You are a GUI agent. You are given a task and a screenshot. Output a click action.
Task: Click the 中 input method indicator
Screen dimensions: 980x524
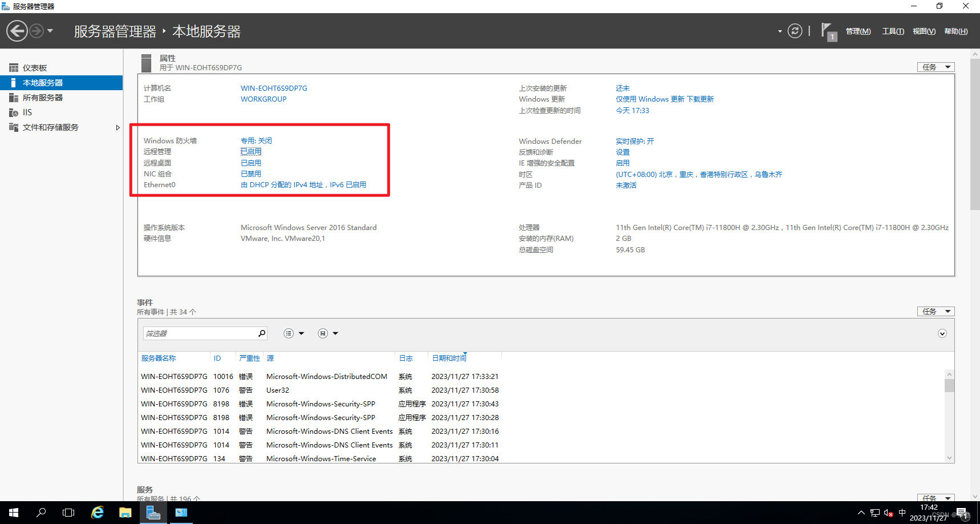(902, 513)
